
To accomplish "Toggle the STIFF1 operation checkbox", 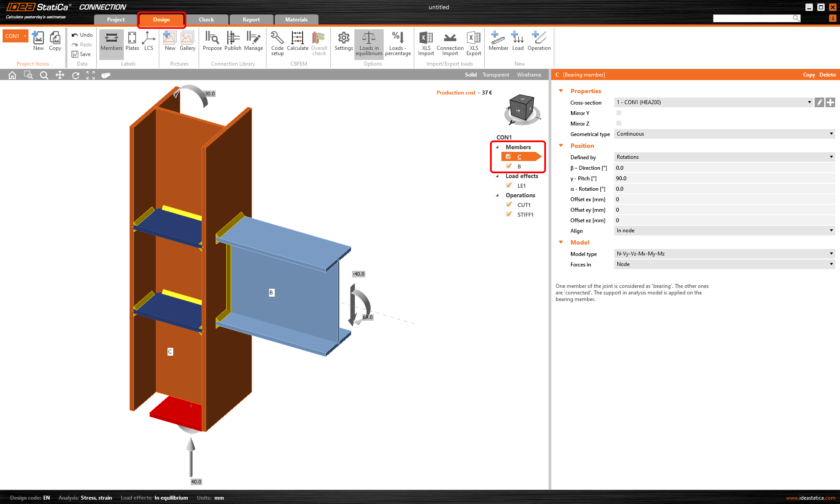I will click(x=509, y=214).
